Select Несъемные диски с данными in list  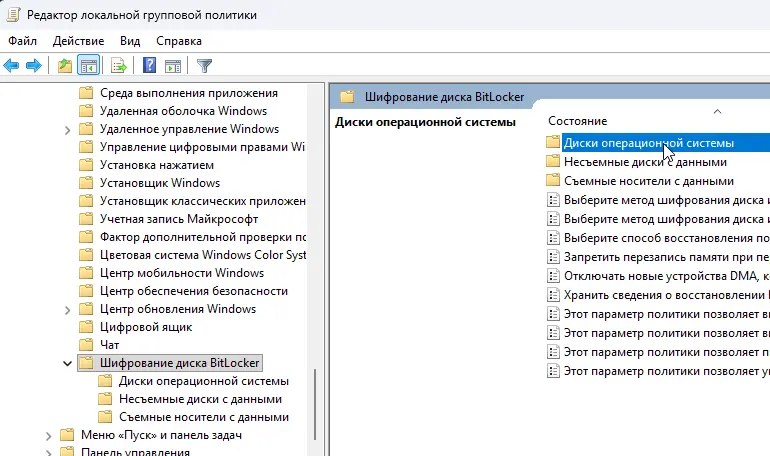[x=647, y=161]
